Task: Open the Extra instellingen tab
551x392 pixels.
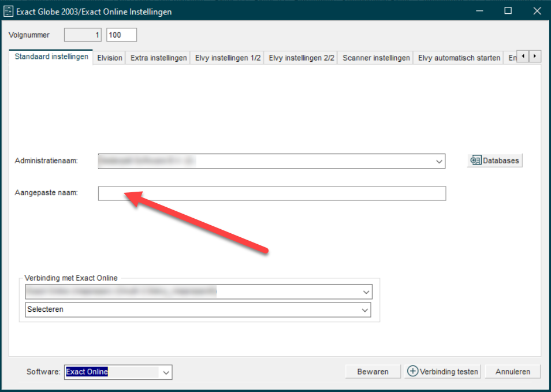Action: click(158, 58)
